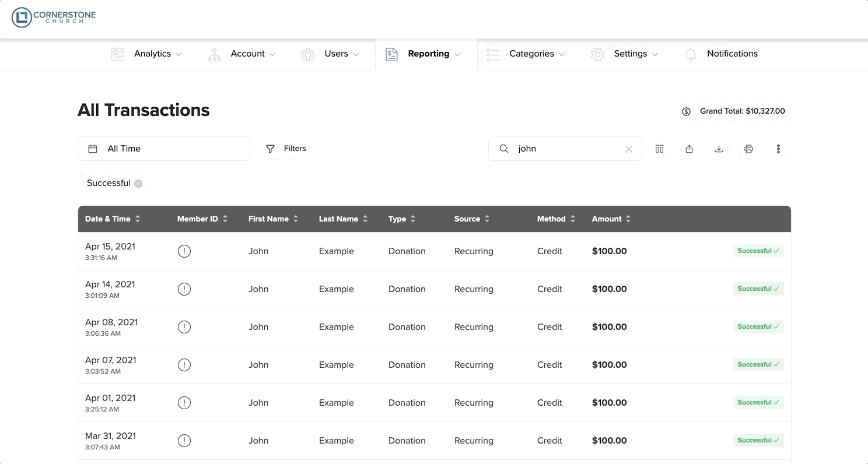Image resolution: width=868 pixels, height=464 pixels.
Task: Sort table by Last Name
Action: click(x=343, y=219)
